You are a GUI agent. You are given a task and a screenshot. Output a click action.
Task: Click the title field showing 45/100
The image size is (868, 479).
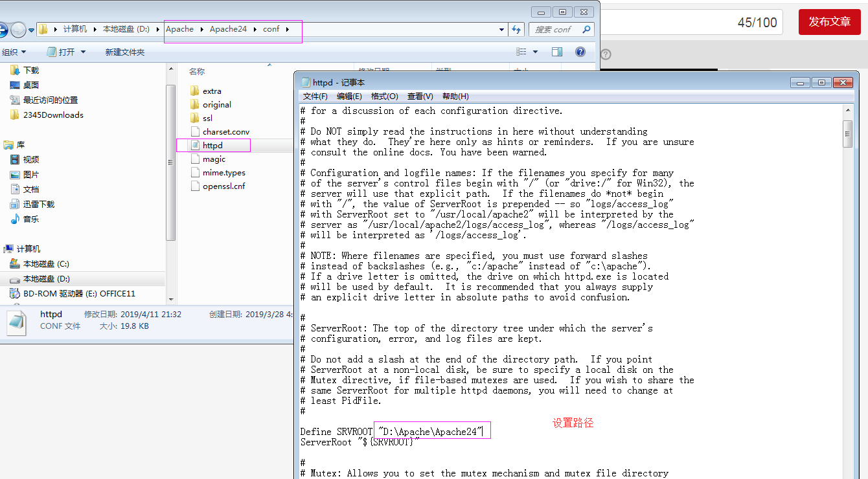(x=692, y=22)
